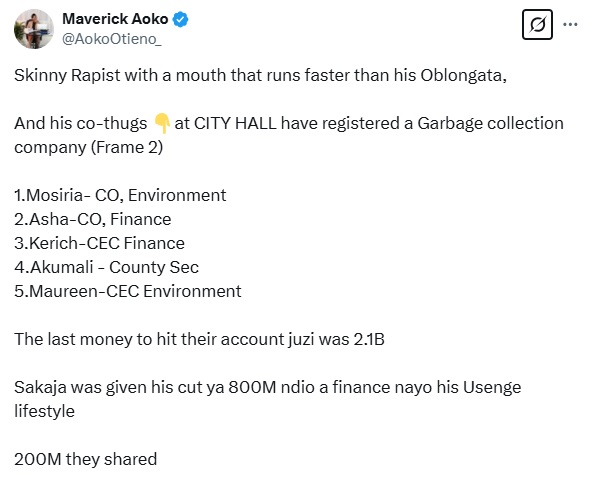Open the @AokoOtieno_ handle link
593x483 pixels.
click(x=112, y=39)
